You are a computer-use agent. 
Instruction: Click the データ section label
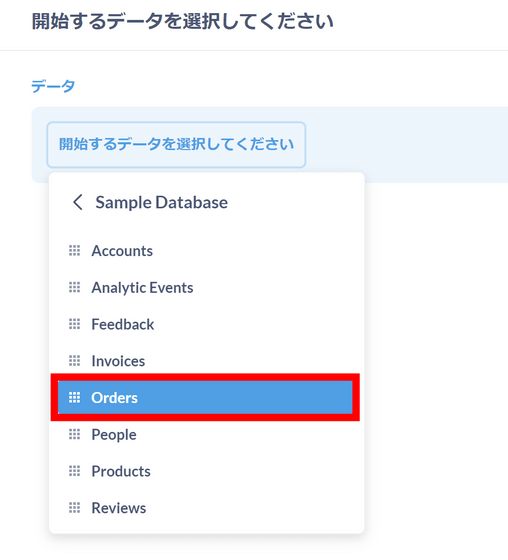tap(53, 86)
